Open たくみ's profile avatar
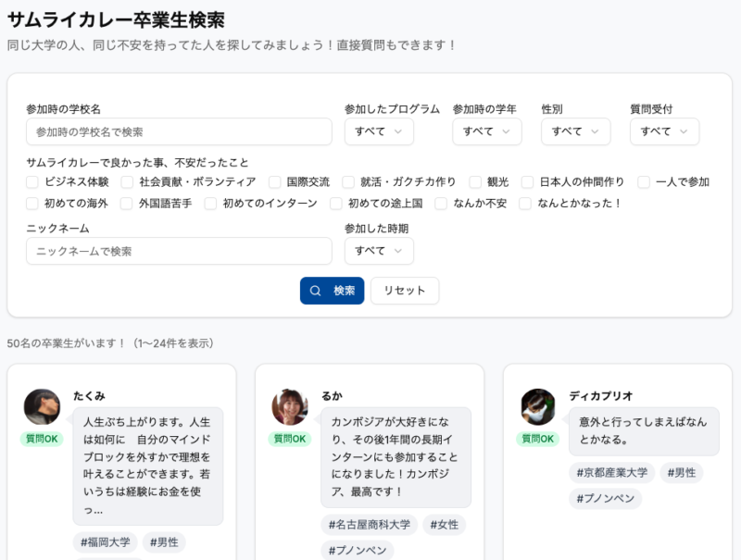 point(42,406)
